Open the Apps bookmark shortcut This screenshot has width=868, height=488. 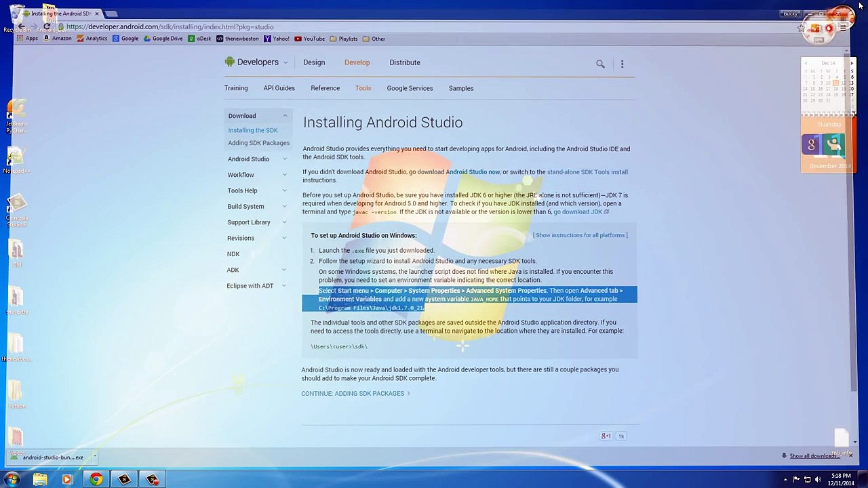tap(27, 39)
